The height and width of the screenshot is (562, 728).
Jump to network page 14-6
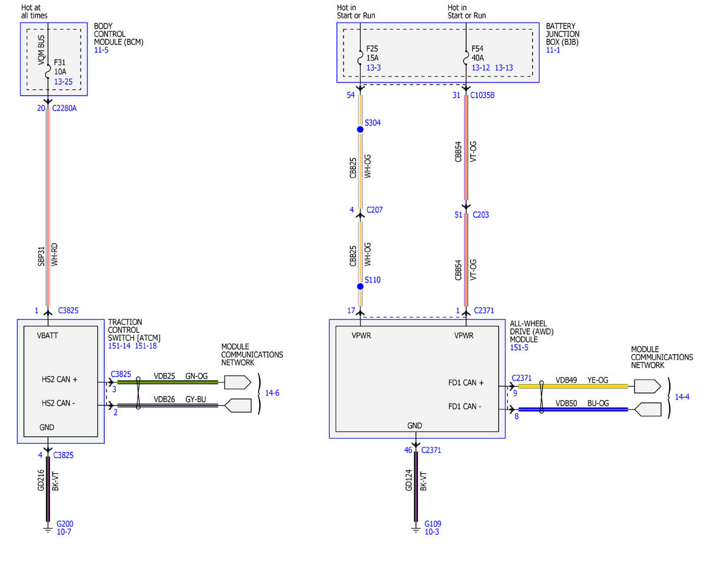(272, 393)
